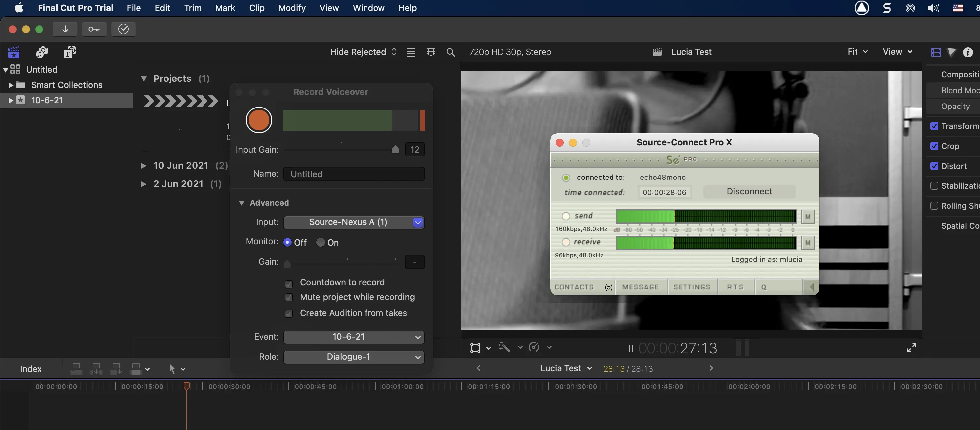This screenshot has height=430, width=980.
Task: Enter full screen viewer mode
Action: coord(911,347)
